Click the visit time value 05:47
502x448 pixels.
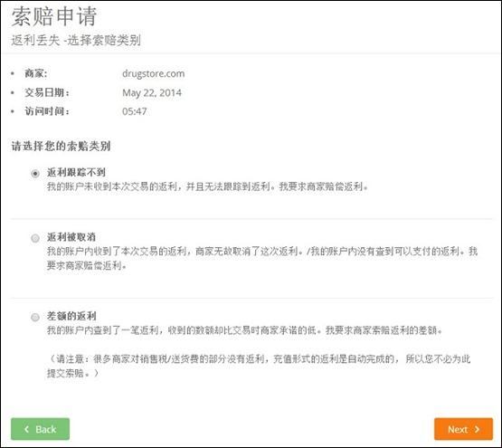click(135, 111)
